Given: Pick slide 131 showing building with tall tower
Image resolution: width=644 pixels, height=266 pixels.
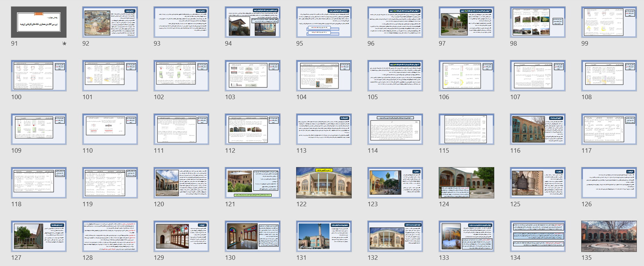Looking at the screenshot, I should tap(324, 236).
